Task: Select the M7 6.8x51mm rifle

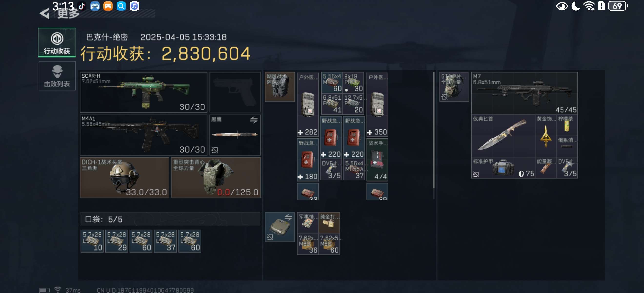Action: point(524,93)
